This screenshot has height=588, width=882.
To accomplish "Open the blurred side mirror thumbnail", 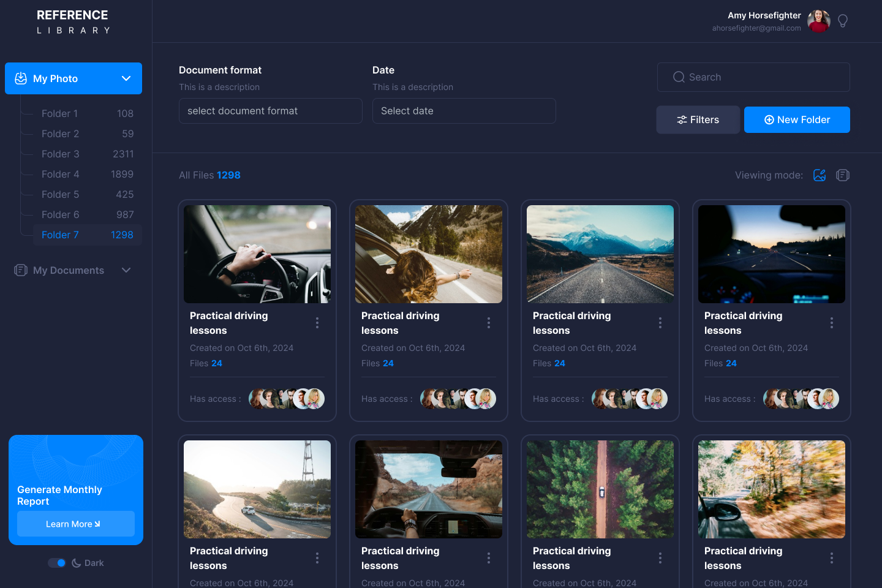I will tap(772, 489).
